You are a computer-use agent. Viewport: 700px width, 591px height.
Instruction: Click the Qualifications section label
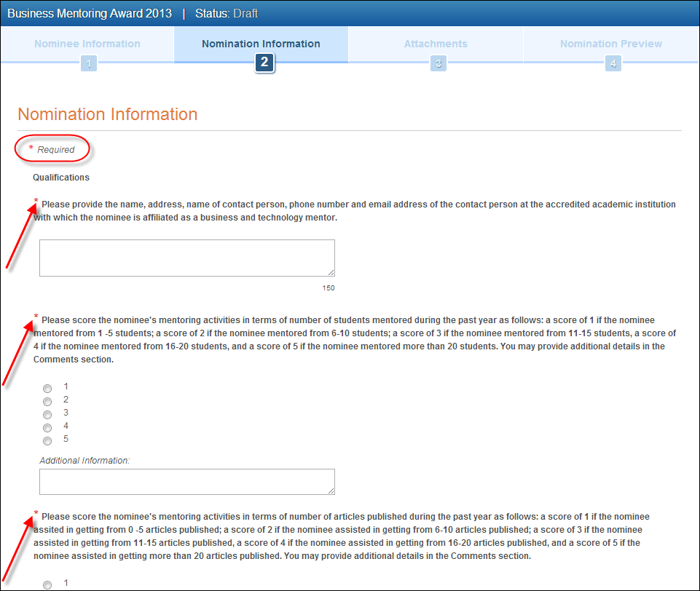pos(61,178)
